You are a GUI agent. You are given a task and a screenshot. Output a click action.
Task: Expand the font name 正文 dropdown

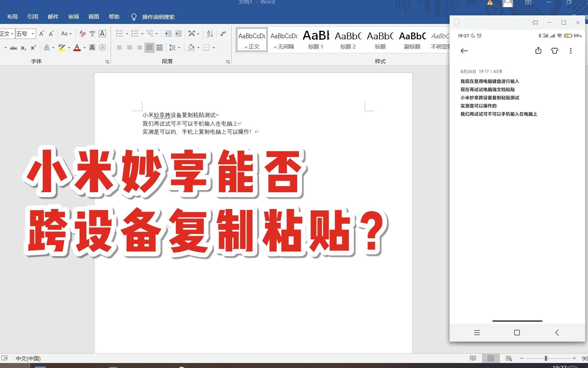tap(12, 34)
